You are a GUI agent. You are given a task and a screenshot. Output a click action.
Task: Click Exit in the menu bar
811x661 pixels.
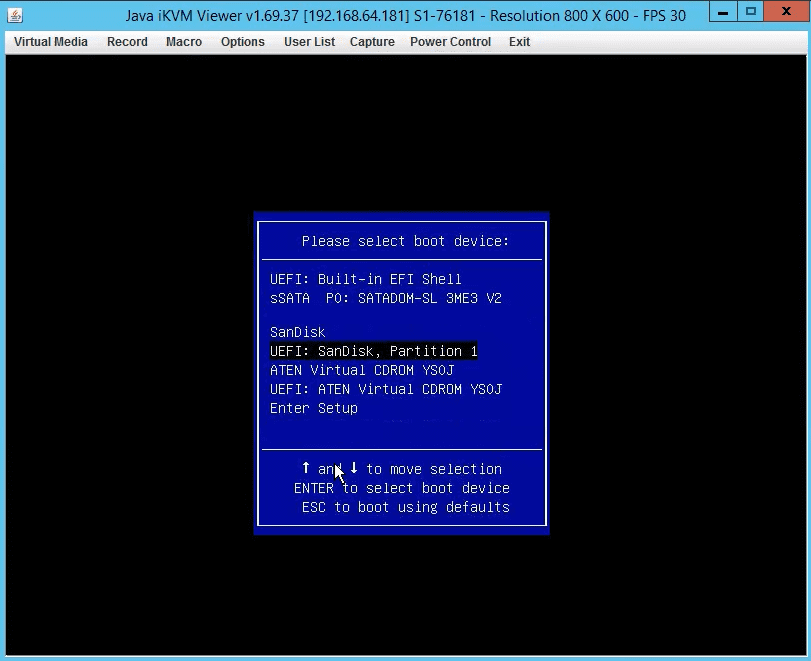tap(519, 42)
